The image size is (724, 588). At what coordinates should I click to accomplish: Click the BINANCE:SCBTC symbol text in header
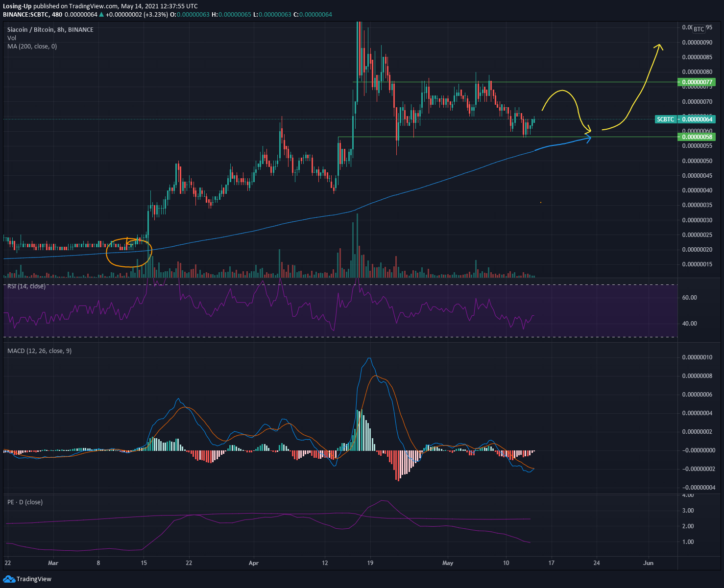[x=25, y=15]
